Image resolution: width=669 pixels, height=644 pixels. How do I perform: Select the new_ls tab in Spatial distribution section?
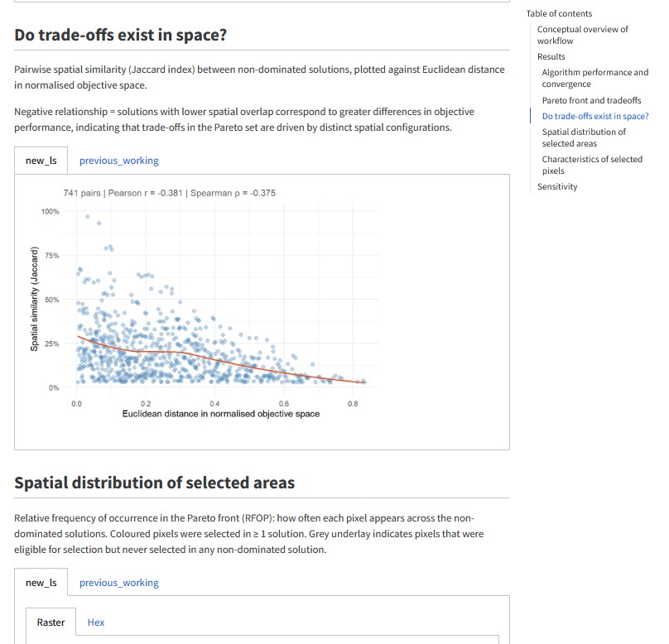41,583
